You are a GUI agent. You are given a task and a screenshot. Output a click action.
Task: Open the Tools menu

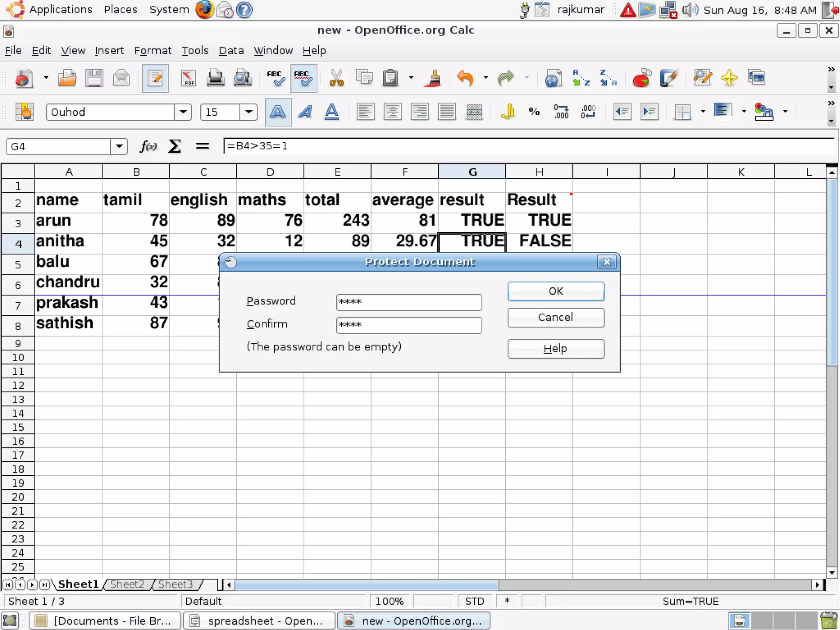(x=195, y=50)
